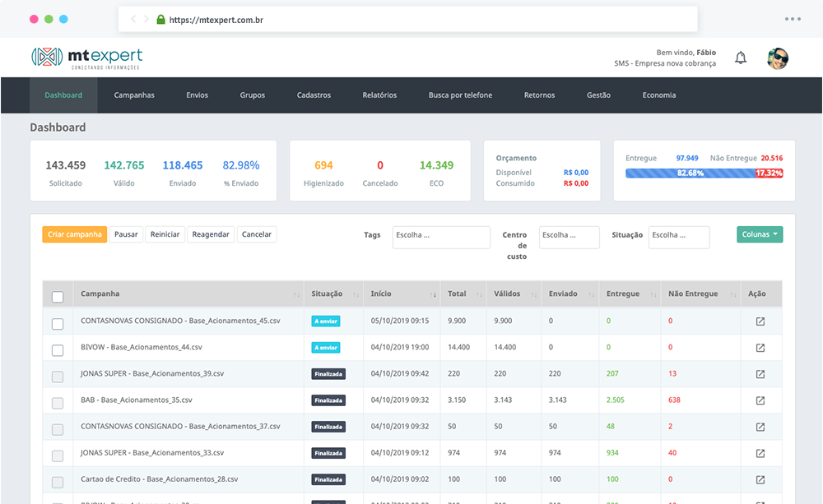Viewport: 823px width, 504px height.
Task: Click the MT Expert logo
Action: 86,57
